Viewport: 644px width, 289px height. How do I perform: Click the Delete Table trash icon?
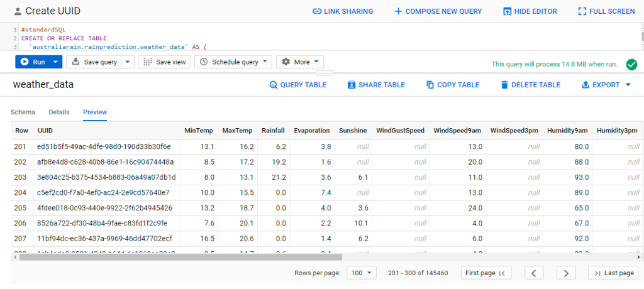coord(504,85)
